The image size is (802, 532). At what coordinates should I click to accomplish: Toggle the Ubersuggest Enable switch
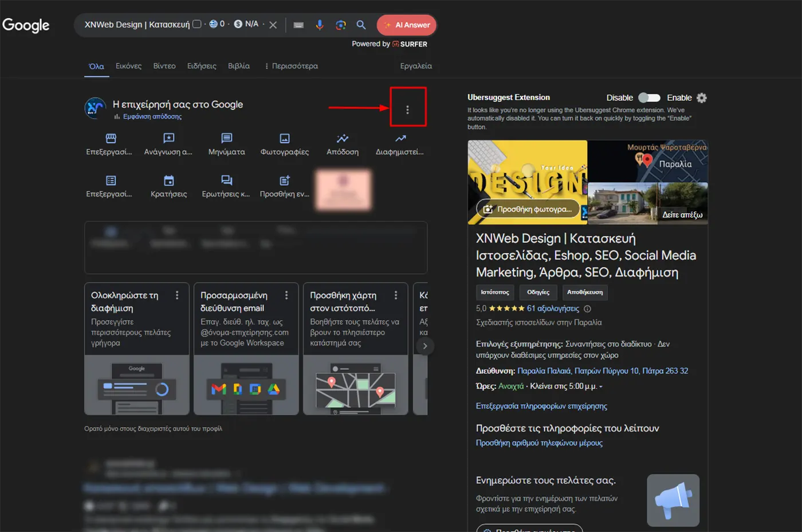[x=650, y=98]
